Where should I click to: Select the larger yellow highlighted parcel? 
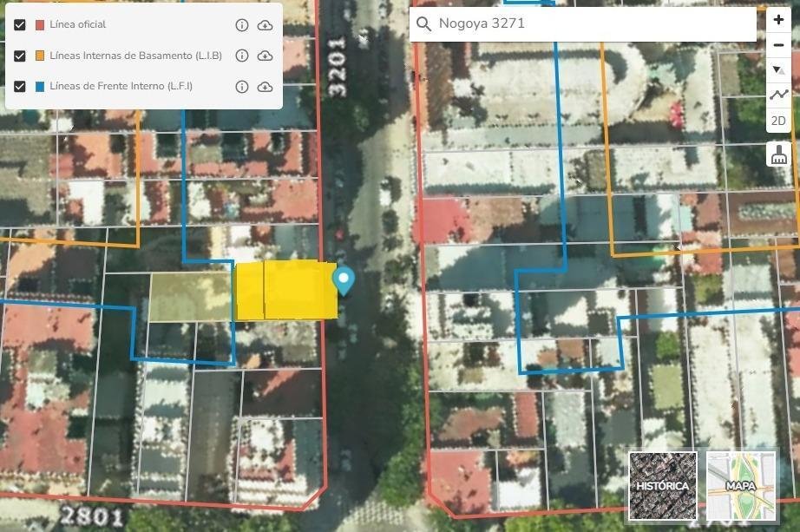[300, 291]
